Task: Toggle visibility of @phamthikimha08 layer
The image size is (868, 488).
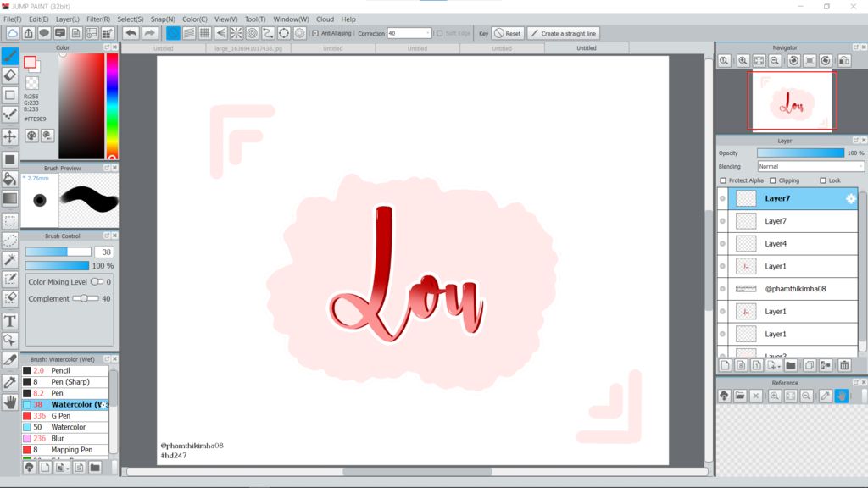Action: 722,289
